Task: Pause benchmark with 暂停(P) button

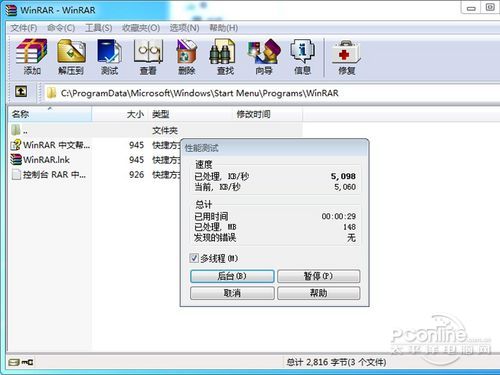Action: click(319, 276)
